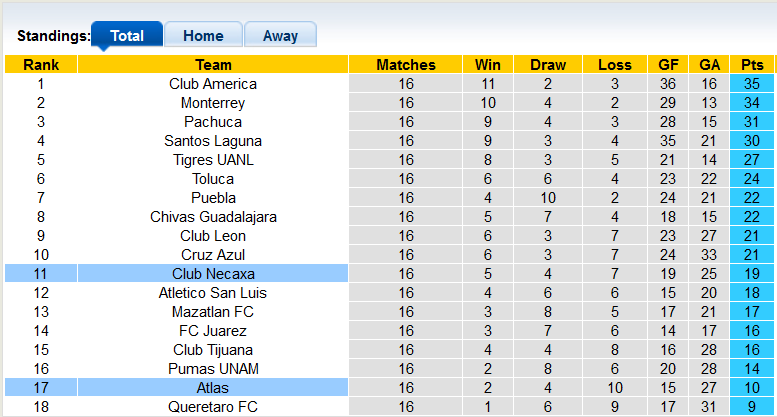This screenshot has width=777, height=417.
Task: Click Club America's 35 points cell
Action: tap(752, 84)
